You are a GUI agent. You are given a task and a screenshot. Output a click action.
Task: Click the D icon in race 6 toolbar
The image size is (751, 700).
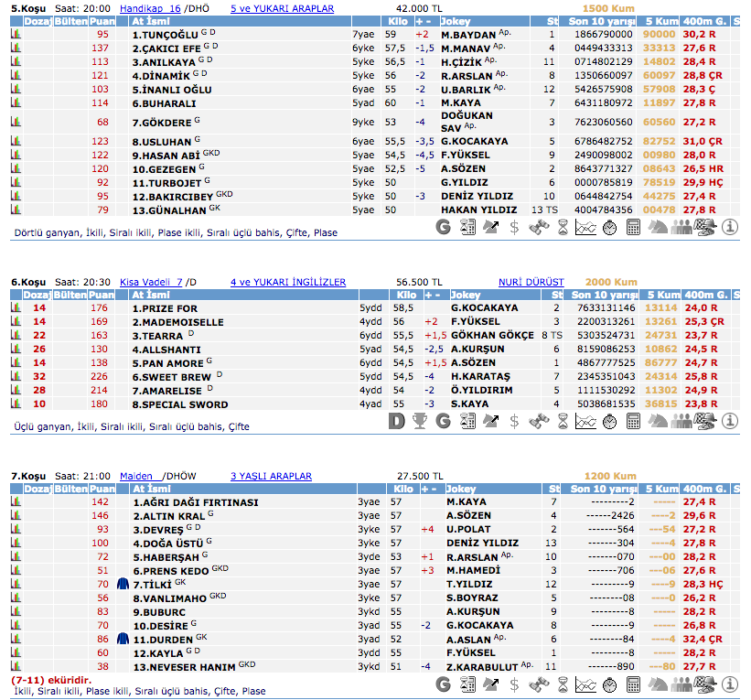(396, 422)
